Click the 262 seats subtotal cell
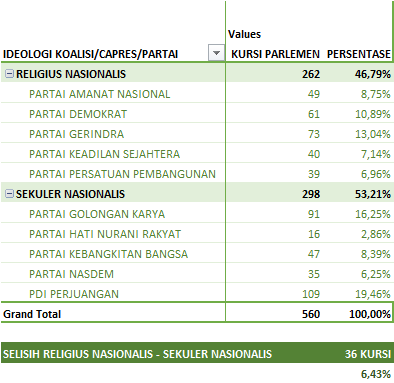 pos(311,74)
